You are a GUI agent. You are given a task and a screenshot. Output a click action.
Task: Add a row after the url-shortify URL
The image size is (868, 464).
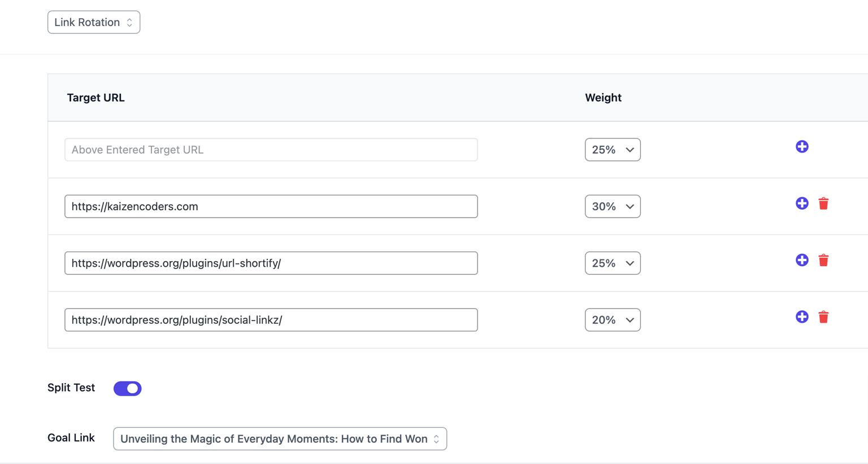802,260
